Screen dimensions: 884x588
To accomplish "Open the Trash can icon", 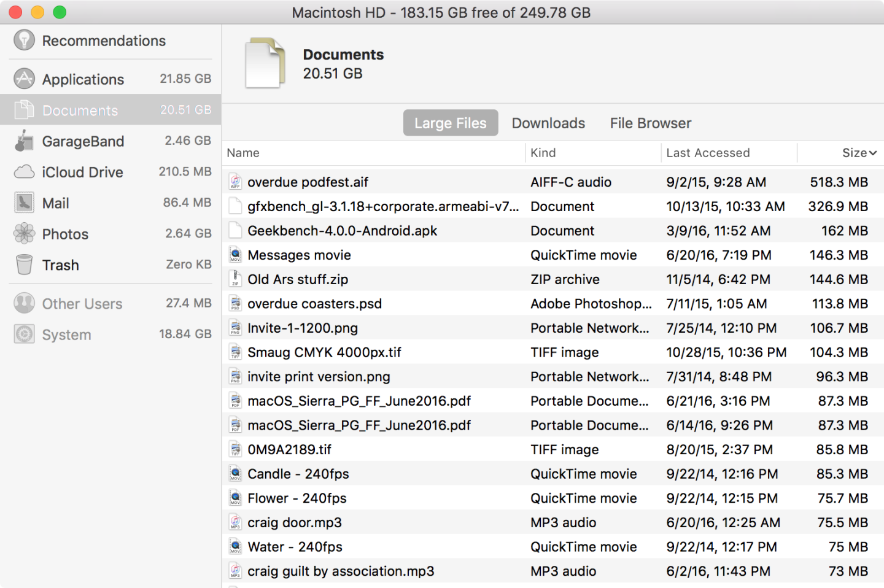I will [x=23, y=265].
